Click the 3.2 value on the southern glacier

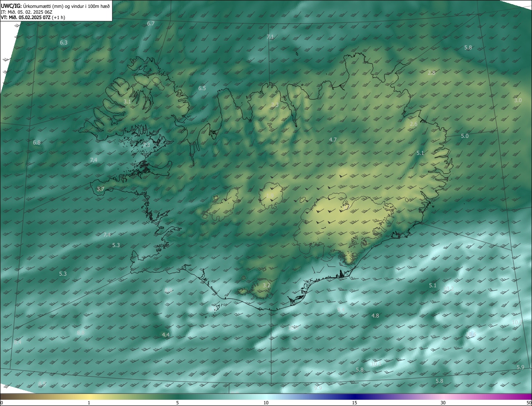pyautogui.click(x=266, y=285)
